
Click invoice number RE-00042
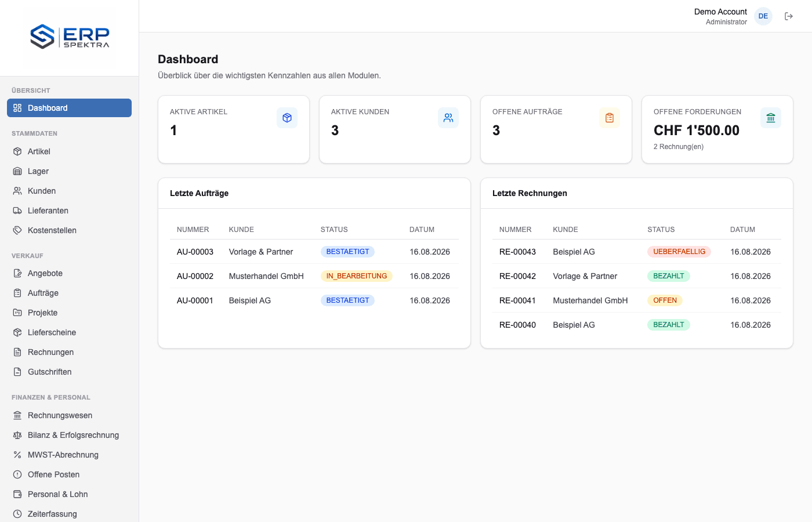pos(517,276)
